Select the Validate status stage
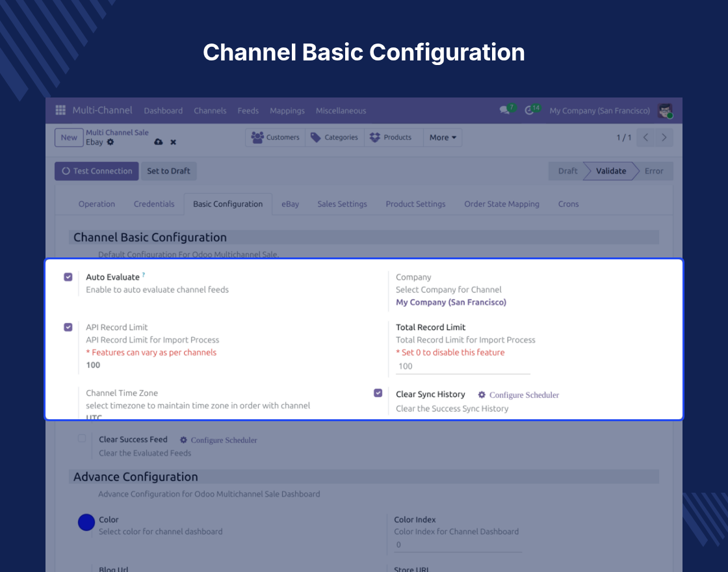This screenshot has width=728, height=572. (x=611, y=171)
